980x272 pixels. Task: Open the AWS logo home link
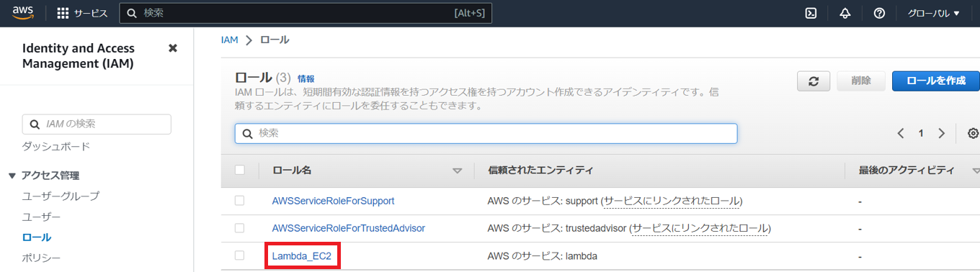coord(23,13)
